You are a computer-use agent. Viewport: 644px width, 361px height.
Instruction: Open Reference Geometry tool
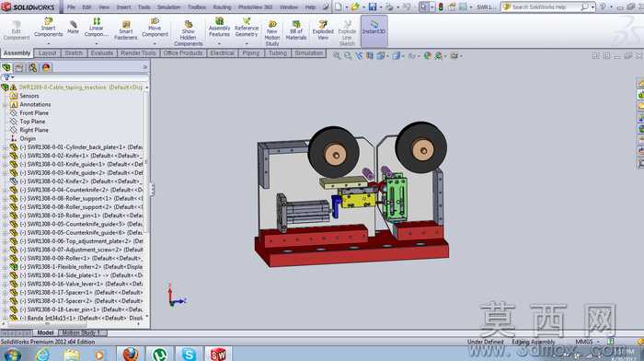[x=247, y=28]
